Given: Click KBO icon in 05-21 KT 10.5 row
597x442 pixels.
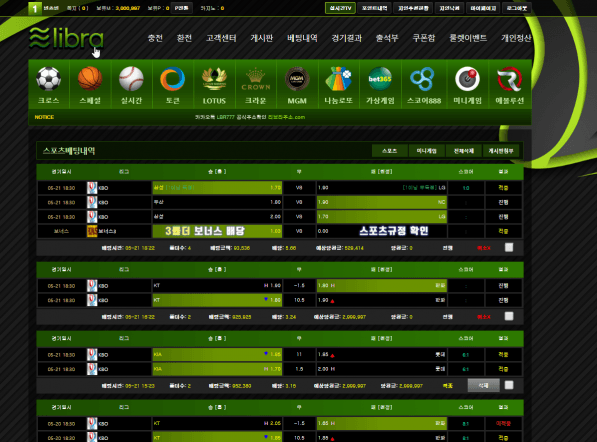Looking at the screenshot, I should click(x=92, y=300).
